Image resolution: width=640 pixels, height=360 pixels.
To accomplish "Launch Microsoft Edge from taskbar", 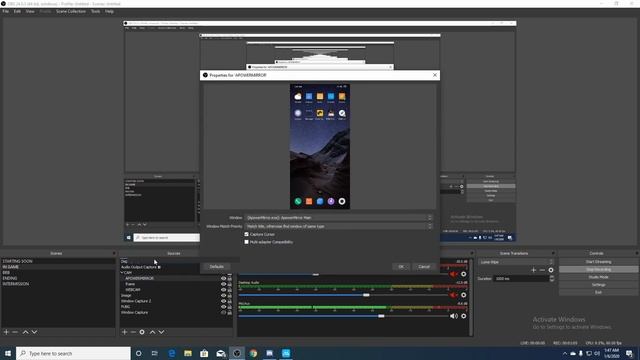I will (x=171, y=353).
